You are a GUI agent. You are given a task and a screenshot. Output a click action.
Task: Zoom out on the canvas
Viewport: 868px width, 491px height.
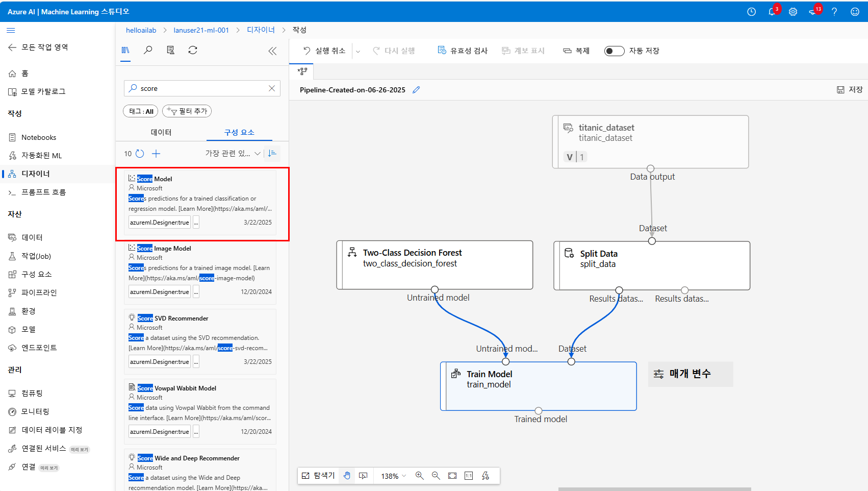click(x=436, y=476)
